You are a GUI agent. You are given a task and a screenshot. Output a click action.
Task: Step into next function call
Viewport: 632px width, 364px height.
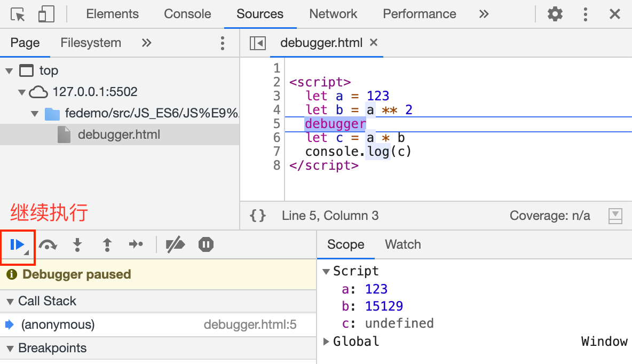tap(77, 244)
